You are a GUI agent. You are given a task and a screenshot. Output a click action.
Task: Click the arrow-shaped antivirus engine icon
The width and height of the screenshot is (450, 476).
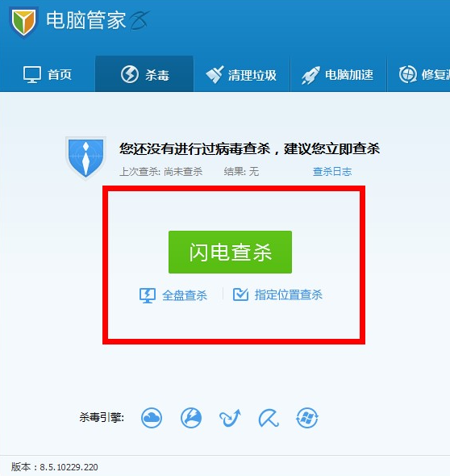[230, 418]
